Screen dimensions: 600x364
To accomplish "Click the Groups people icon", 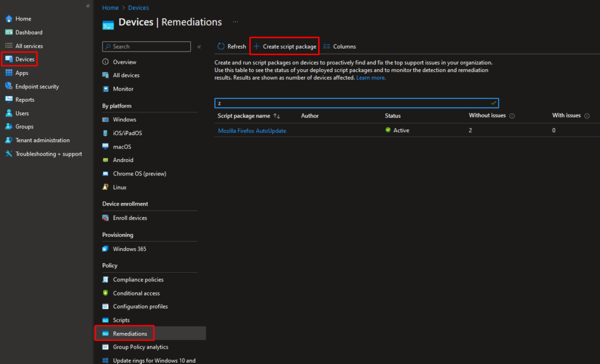I will [9, 126].
